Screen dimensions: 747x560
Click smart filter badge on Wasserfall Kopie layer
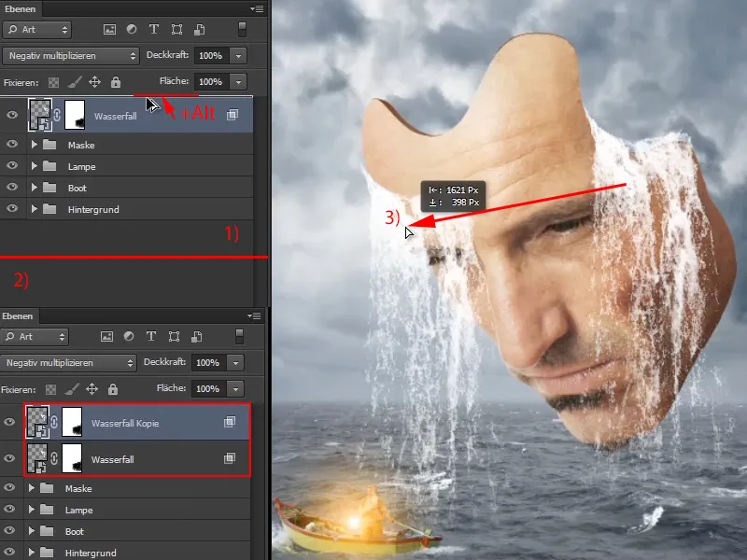point(229,422)
